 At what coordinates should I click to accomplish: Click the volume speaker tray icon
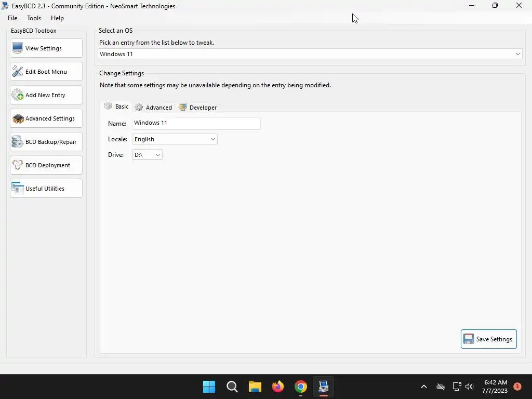[x=469, y=387]
